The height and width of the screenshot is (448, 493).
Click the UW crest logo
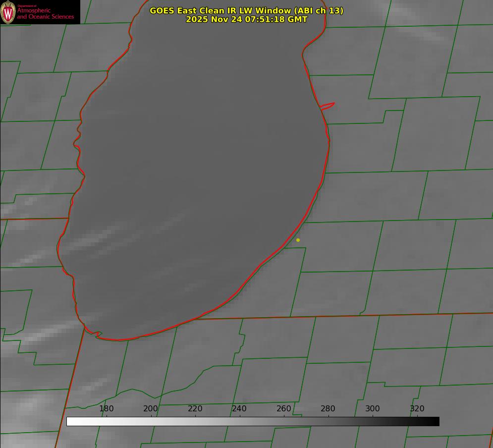(x=8, y=12)
